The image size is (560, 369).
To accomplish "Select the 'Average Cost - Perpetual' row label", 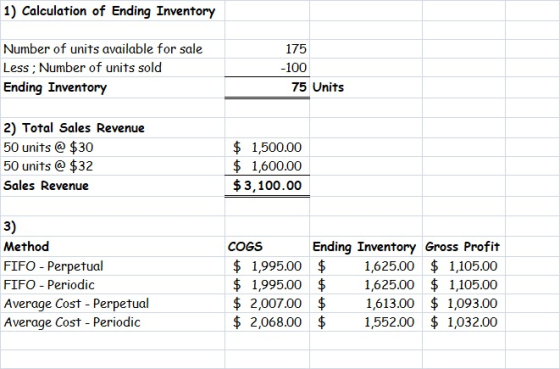I will [112, 303].
